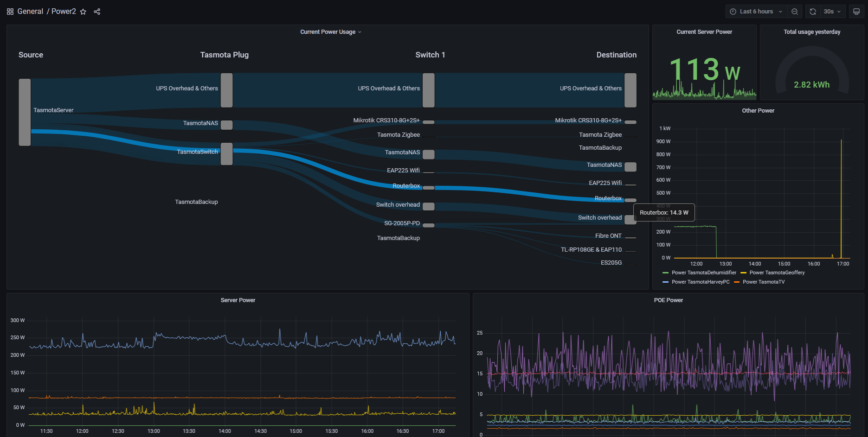Zoom out the time range

[795, 12]
